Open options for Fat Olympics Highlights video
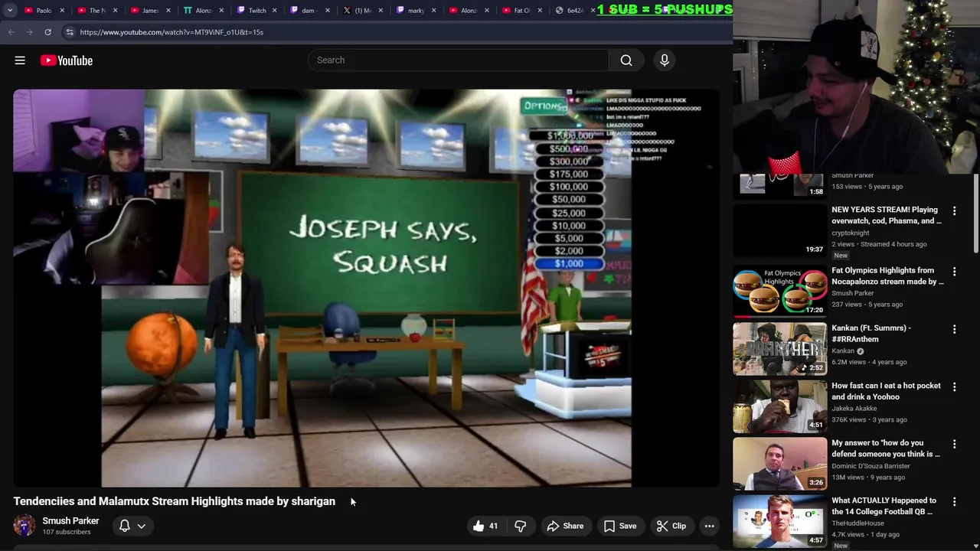Image resolution: width=980 pixels, height=551 pixels. pyautogui.click(x=954, y=272)
